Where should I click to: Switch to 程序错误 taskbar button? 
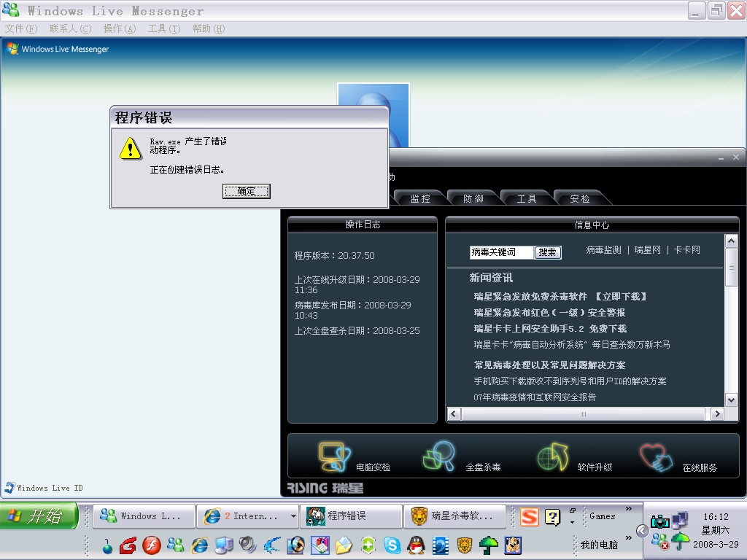(x=351, y=516)
